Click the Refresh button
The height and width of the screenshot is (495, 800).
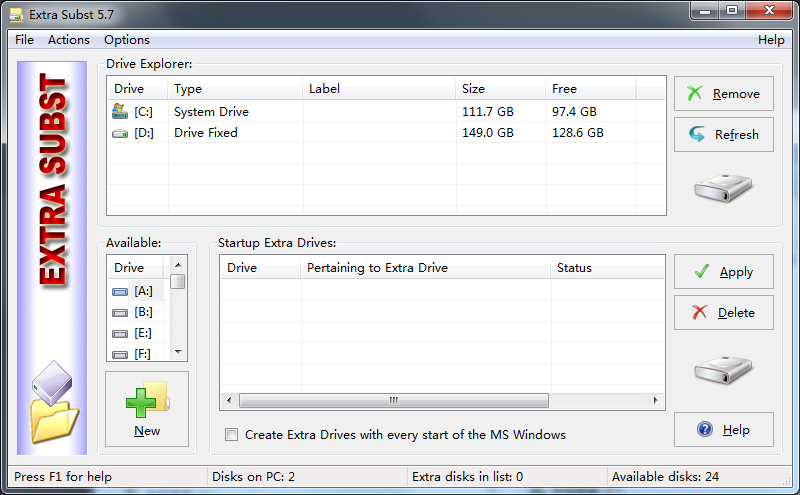coord(723,134)
